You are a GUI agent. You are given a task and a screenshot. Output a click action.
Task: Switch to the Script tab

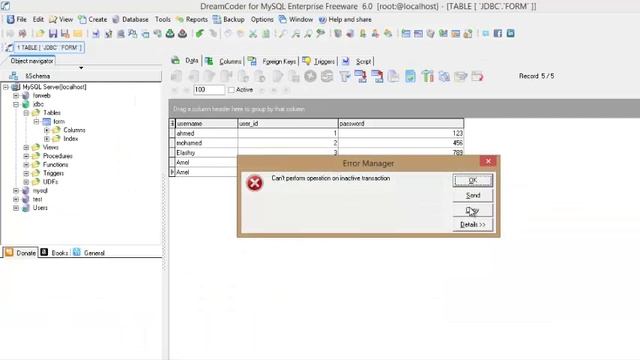(x=357, y=61)
